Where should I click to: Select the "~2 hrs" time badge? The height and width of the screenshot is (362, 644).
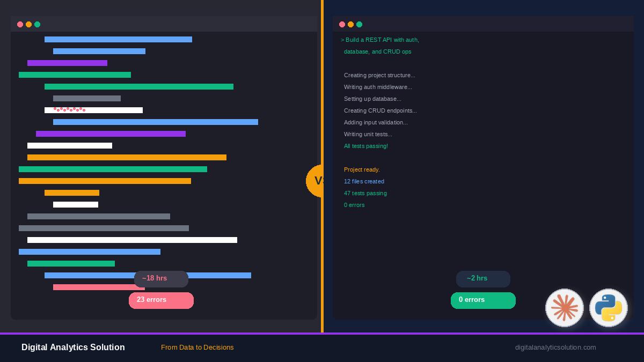[483, 279]
